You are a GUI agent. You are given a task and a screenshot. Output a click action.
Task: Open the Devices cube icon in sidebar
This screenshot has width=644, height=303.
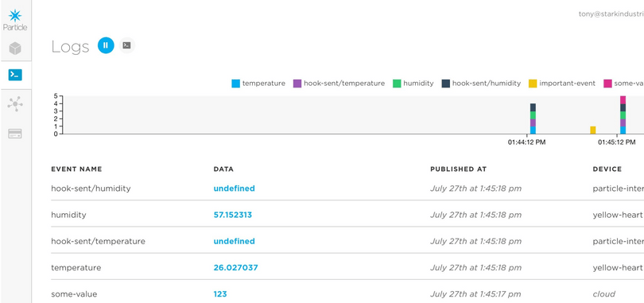click(15, 49)
